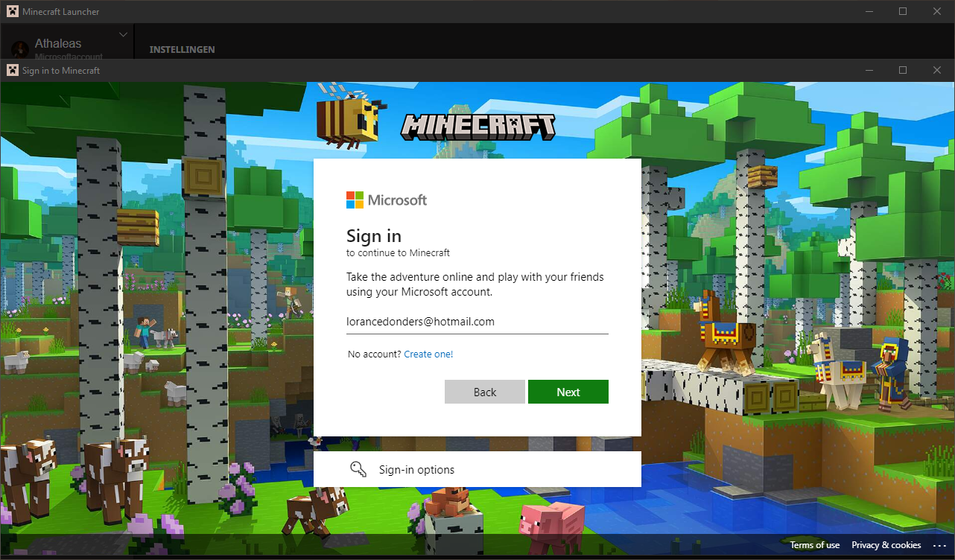Follow the Create one! link
Image resolution: width=955 pixels, height=560 pixels.
pyautogui.click(x=428, y=354)
